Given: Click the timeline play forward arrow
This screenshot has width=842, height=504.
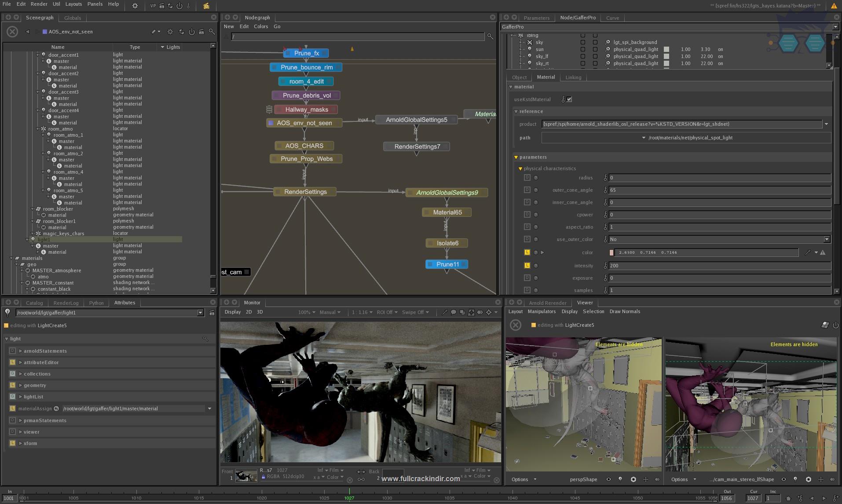Looking at the screenshot, I should (824, 498).
